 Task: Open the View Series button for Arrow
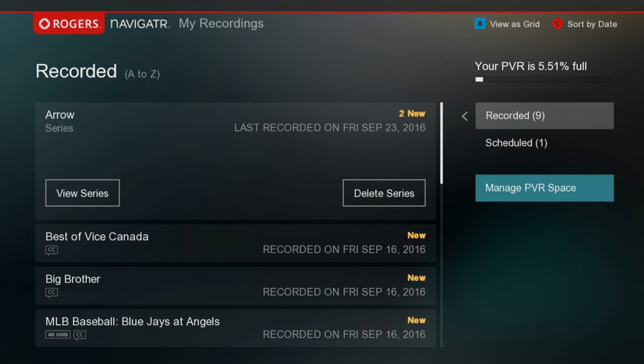click(82, 193)
